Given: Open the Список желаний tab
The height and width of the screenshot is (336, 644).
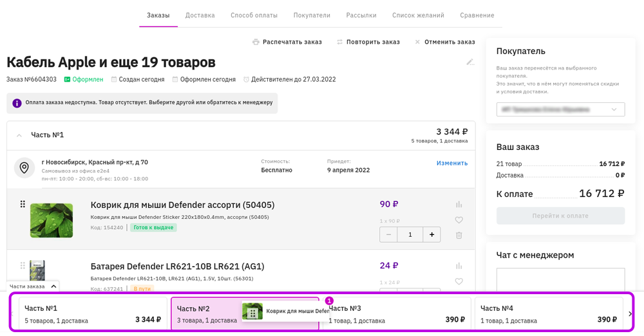Looking at the screenshot, I should tap(418, 15).
